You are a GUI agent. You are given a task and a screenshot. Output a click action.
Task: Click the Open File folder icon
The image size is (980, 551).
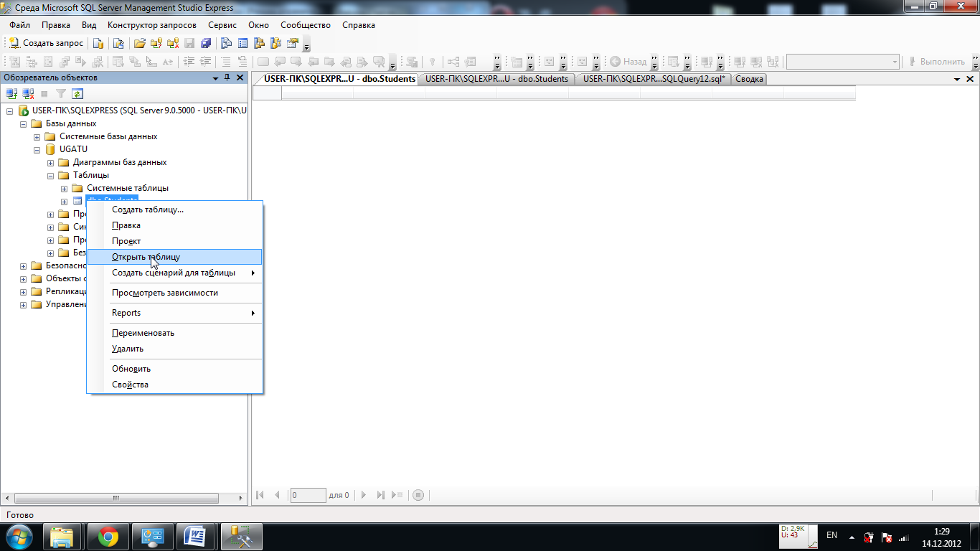tap(140, 43)
